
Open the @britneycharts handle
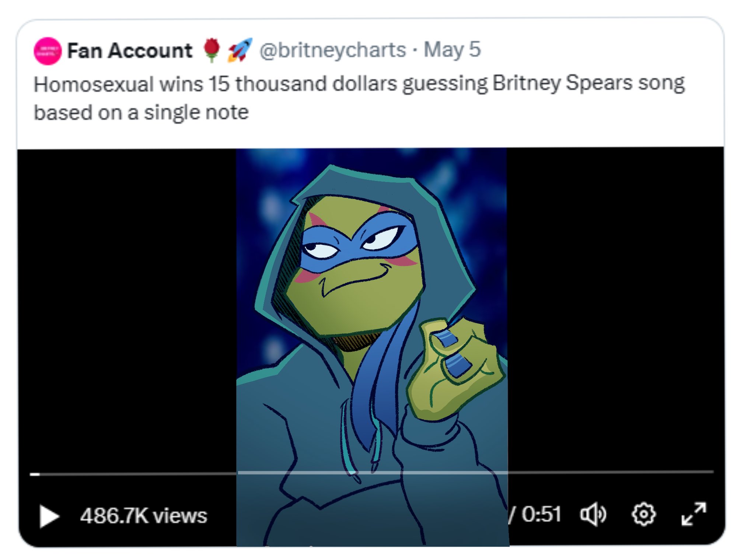coord(332,50)
